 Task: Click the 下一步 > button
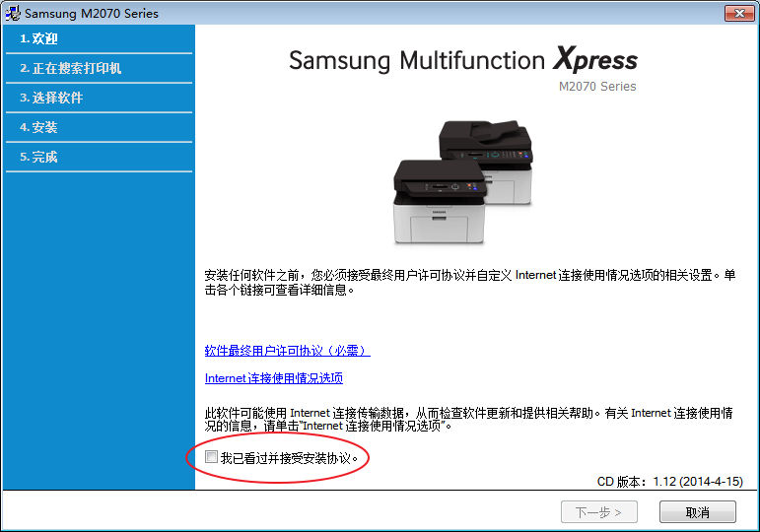(x=599, y=511)
